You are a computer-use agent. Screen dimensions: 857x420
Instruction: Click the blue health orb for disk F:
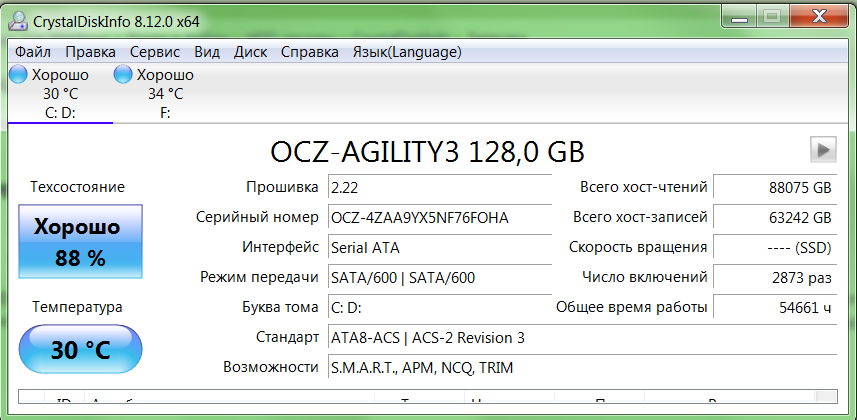point(123,75)
